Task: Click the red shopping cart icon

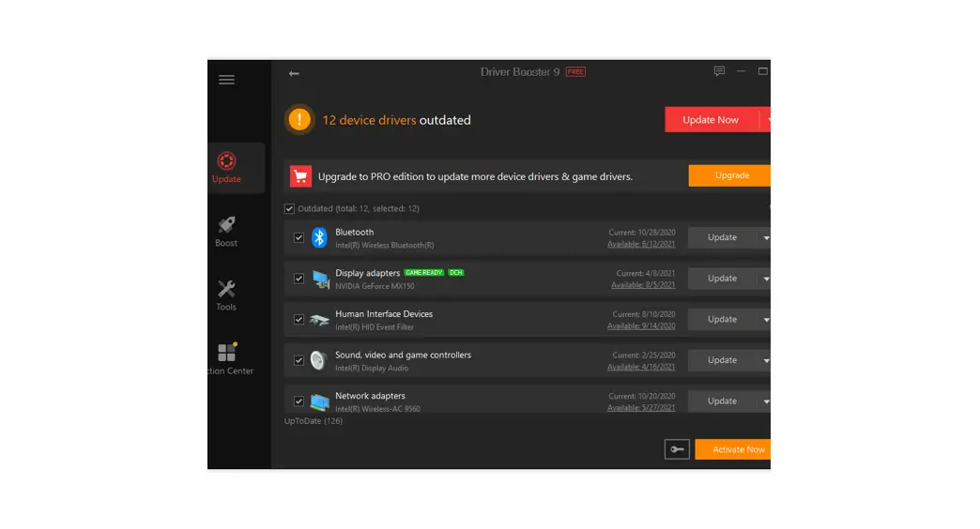Action: point(300,176)
